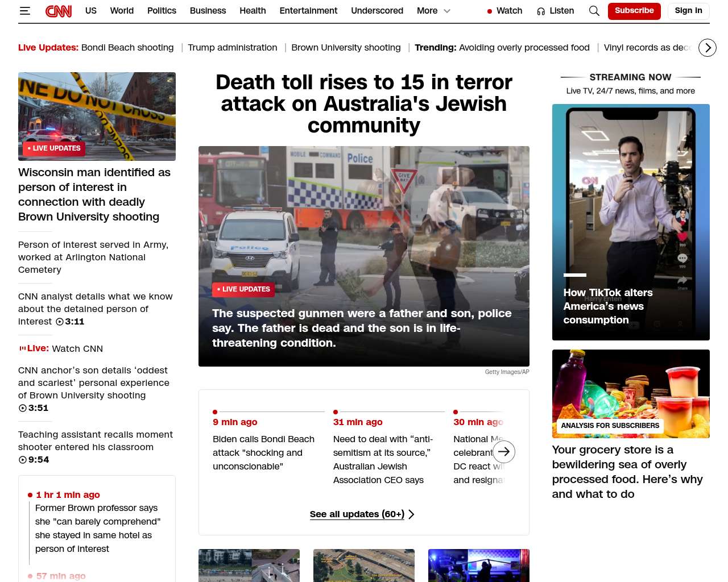Navigate to the Health section
728x582 pixels.
pos(253,11)
